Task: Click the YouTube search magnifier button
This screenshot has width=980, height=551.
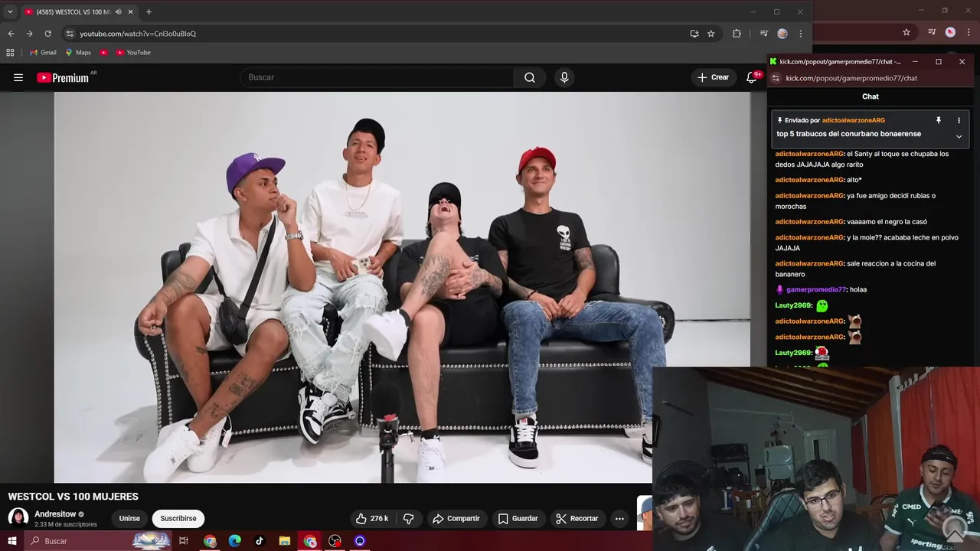Action: pos(530,77)
